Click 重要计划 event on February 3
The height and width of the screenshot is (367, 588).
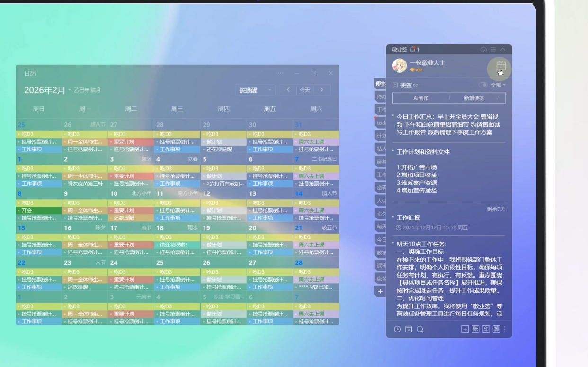click(x=131, y=176)
